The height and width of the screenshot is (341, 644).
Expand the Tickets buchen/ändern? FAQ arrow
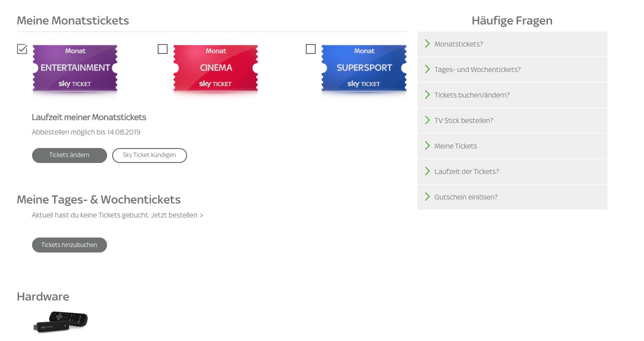pos(427,95)
